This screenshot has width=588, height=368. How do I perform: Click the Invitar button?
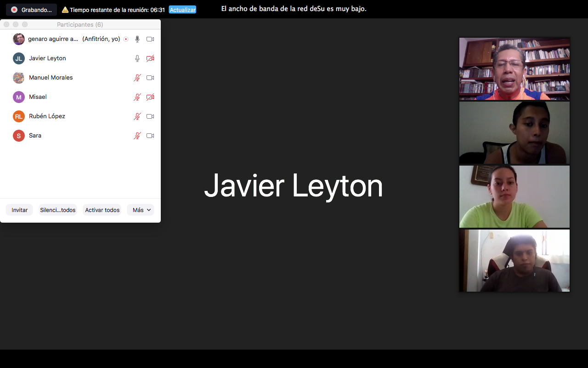click(x=19, y=210)
